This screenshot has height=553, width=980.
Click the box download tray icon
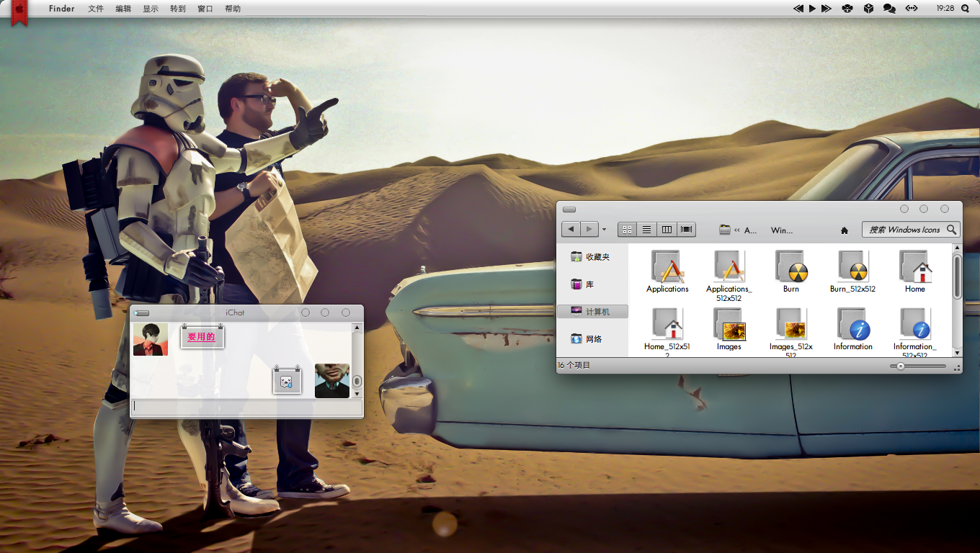pos(869,9)
